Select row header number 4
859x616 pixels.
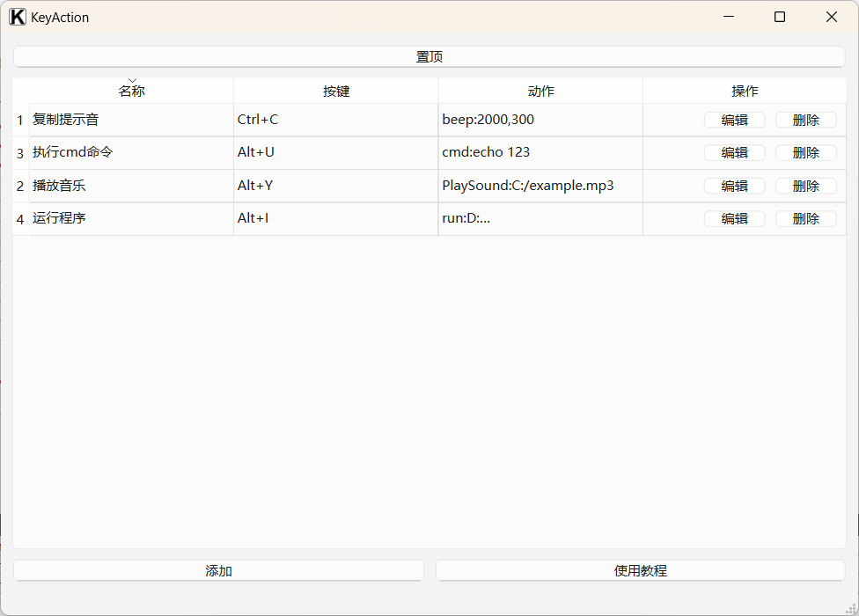tap(20, 219)
